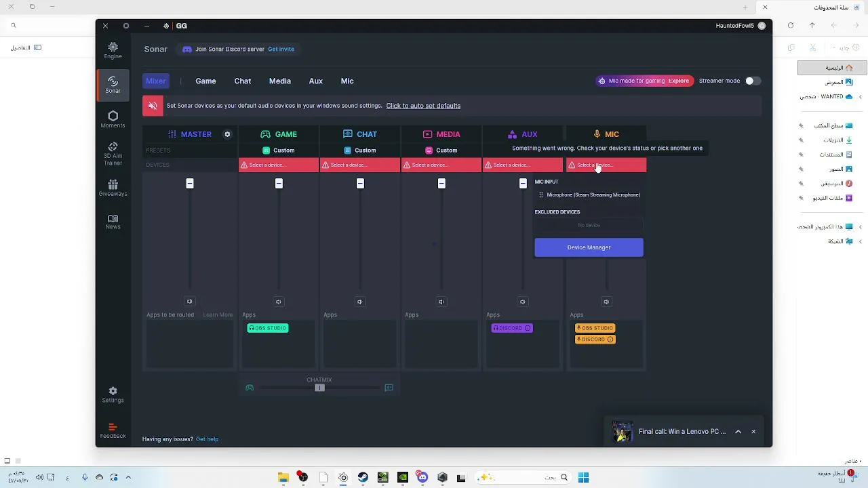Screen dimensions: 868x488
Task: Mute the Mic channel icon
Action: pyautogui.click(x=606, y=302)
